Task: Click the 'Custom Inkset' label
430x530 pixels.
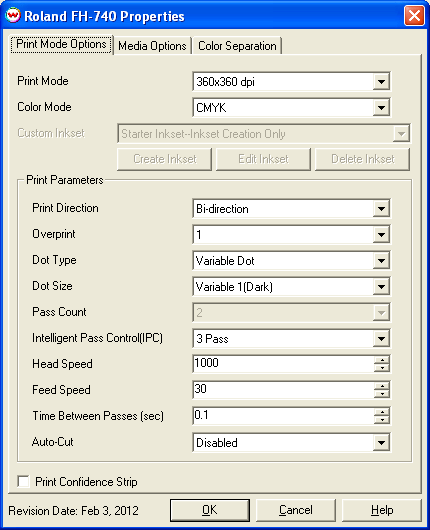Action: (51, 133)
